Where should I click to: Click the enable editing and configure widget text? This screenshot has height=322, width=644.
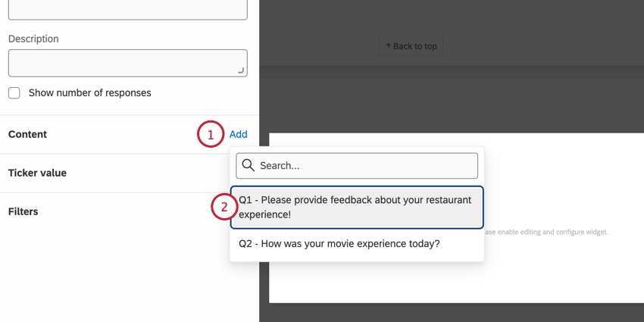pyautogui.click(x=546, y=232)
